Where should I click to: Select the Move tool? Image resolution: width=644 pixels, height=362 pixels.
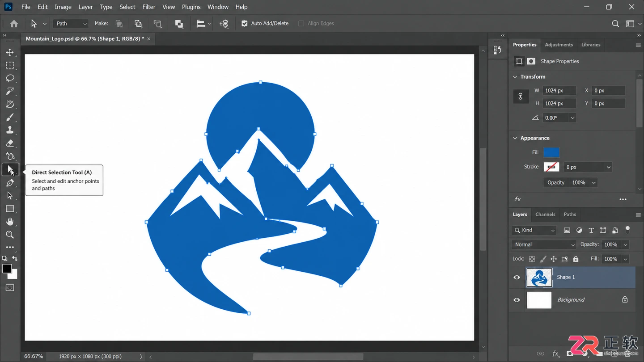coord(10,52)
